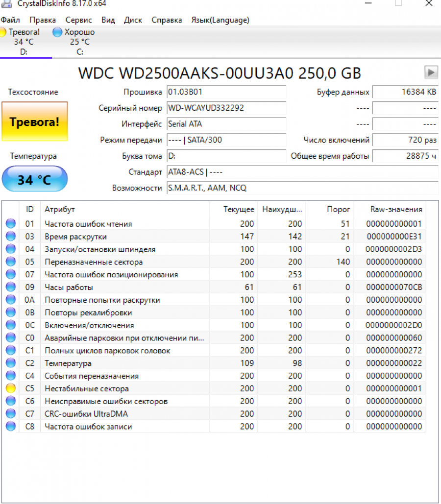Open the Сервис menu
This screenshot has width=441, height=504.
[x=78, y=20]
